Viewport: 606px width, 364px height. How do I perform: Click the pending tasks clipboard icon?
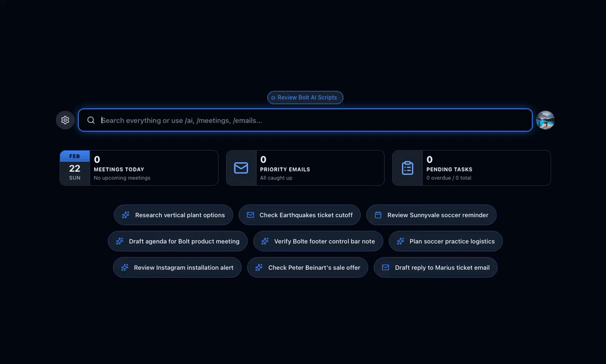[x=408, y=168]
